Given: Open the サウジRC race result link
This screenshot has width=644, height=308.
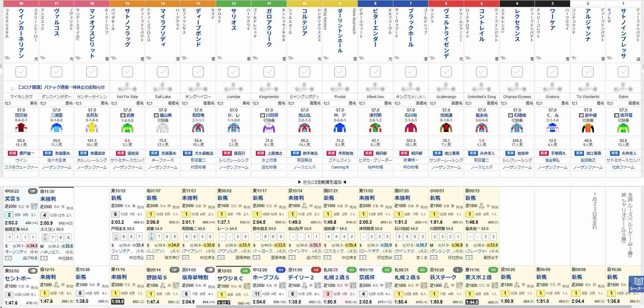Looking at the screenshot, I should pos(230,278).
